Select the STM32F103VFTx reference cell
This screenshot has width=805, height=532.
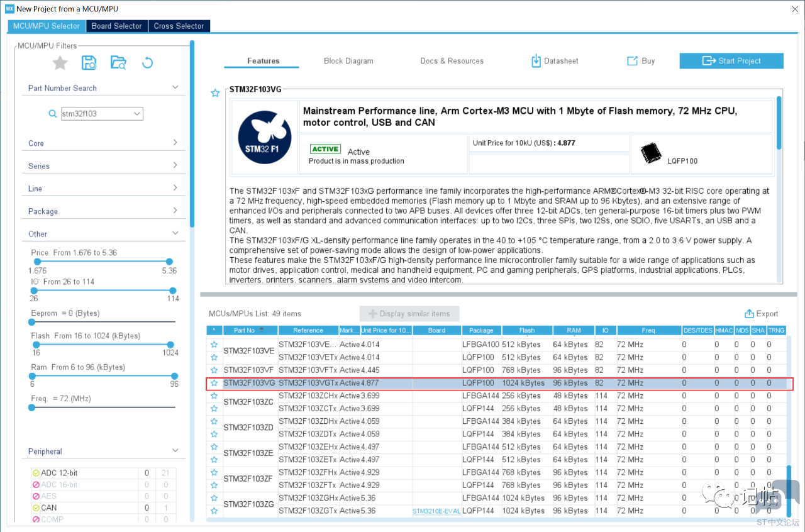308,370
